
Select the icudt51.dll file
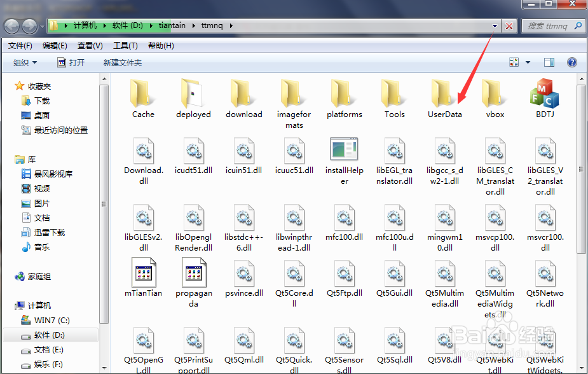[x=193, y=156]
